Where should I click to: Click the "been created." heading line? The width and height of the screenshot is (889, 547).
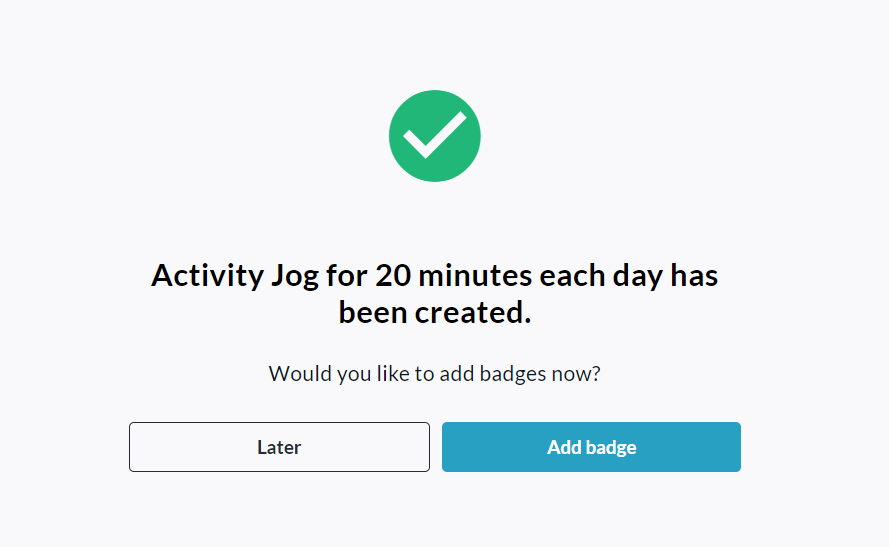point(434,312)
